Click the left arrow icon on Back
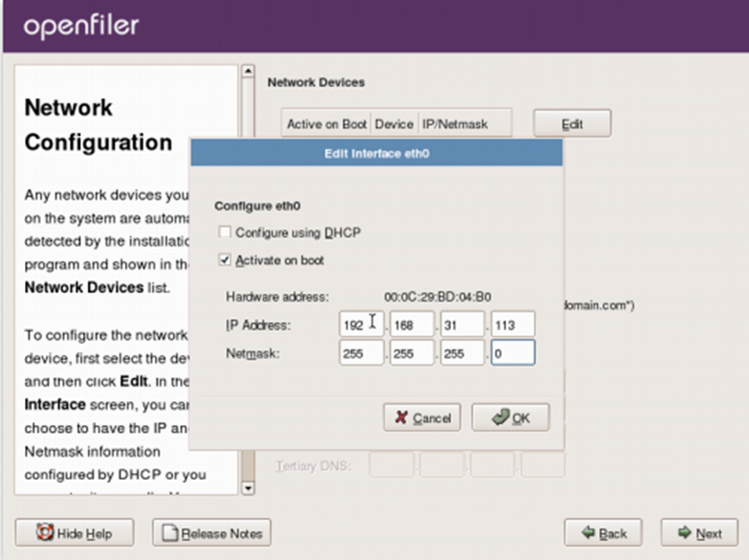The width and height of the screenshot is (749, 560). tap(588, 531)
